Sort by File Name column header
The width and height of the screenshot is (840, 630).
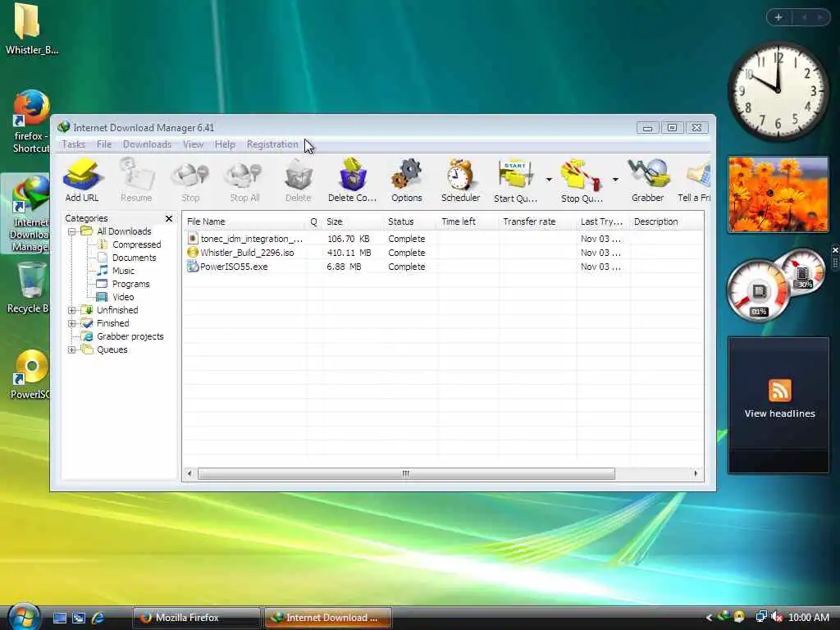point(244,221)
